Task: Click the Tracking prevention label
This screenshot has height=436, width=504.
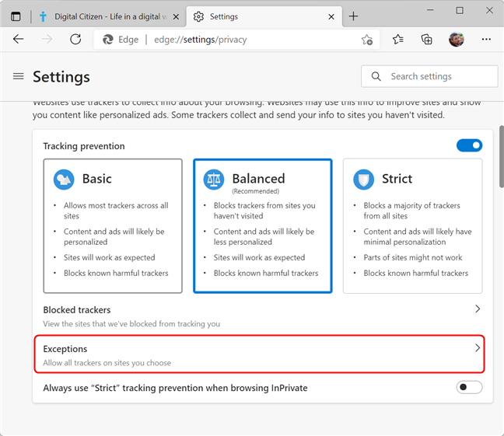Action: tap(84, 146)
